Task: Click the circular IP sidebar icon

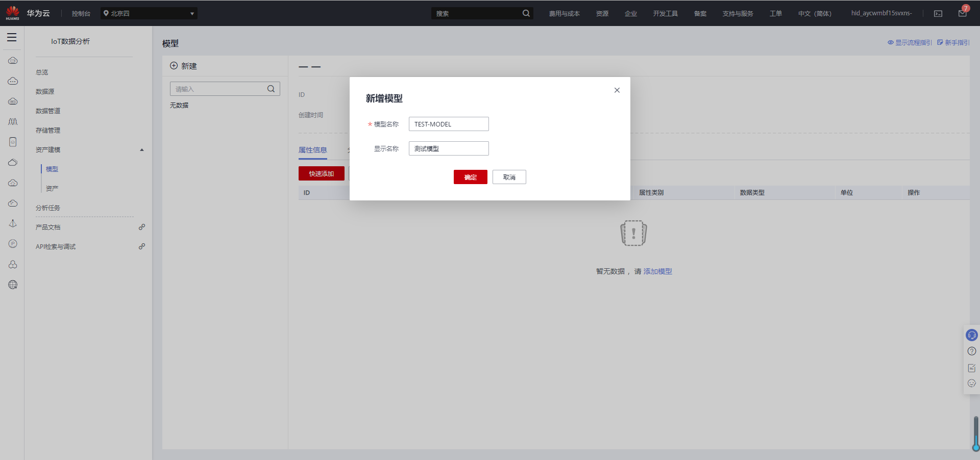Action: pyautogui.click(x=13, y=244)
